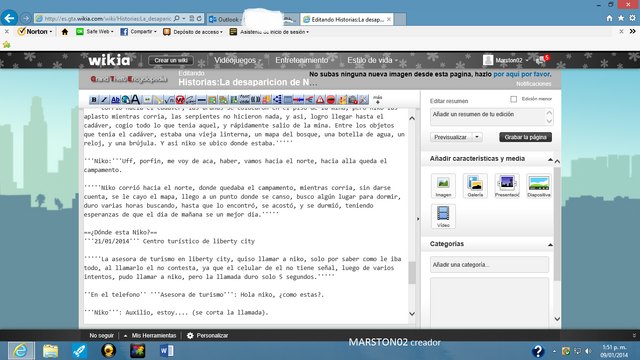Click 'Grabar la página' to save
Viewport: 640px width, 360px height.
tap(525, 137)
